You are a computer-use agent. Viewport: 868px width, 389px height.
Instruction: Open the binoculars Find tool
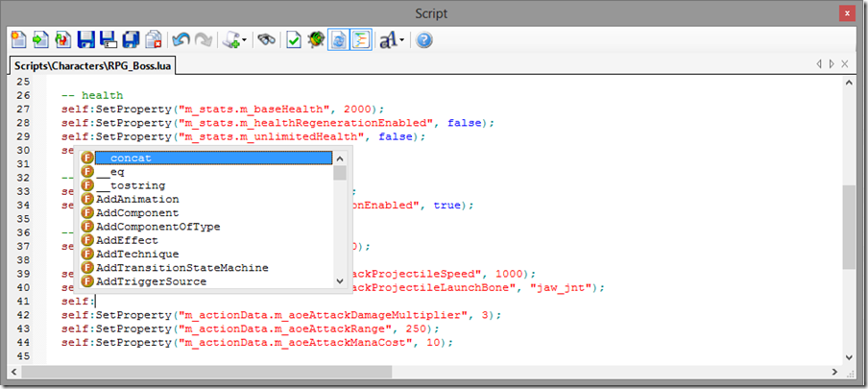[266, 39]
